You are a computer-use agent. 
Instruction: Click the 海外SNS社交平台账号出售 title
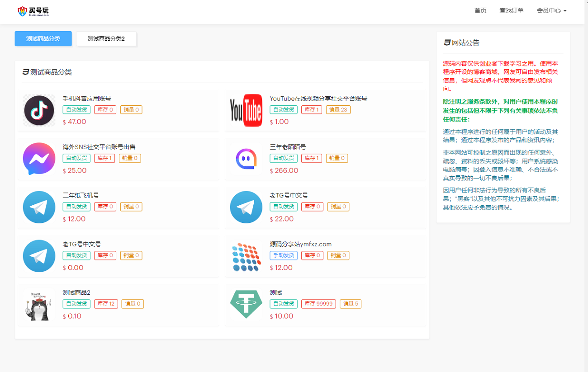tap(99, 147)
